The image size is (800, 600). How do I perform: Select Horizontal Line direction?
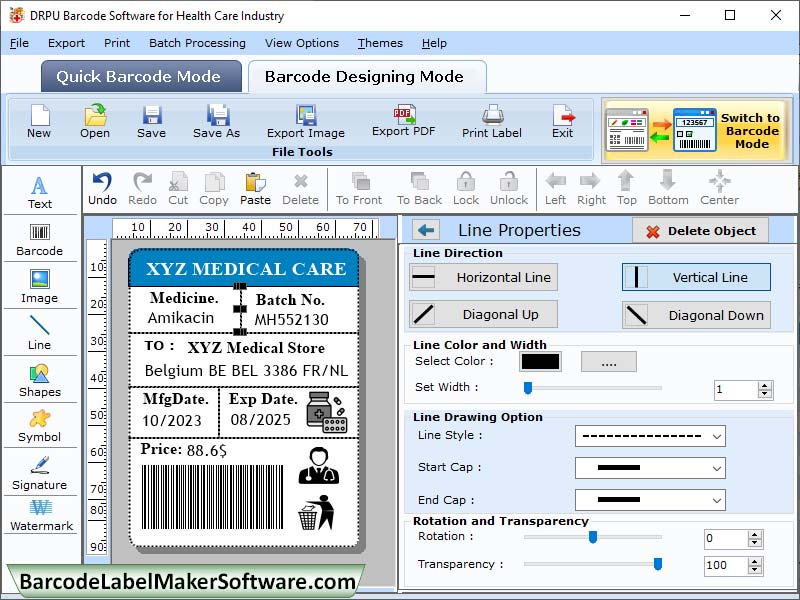pyautogui.click(x=483, y=277)
